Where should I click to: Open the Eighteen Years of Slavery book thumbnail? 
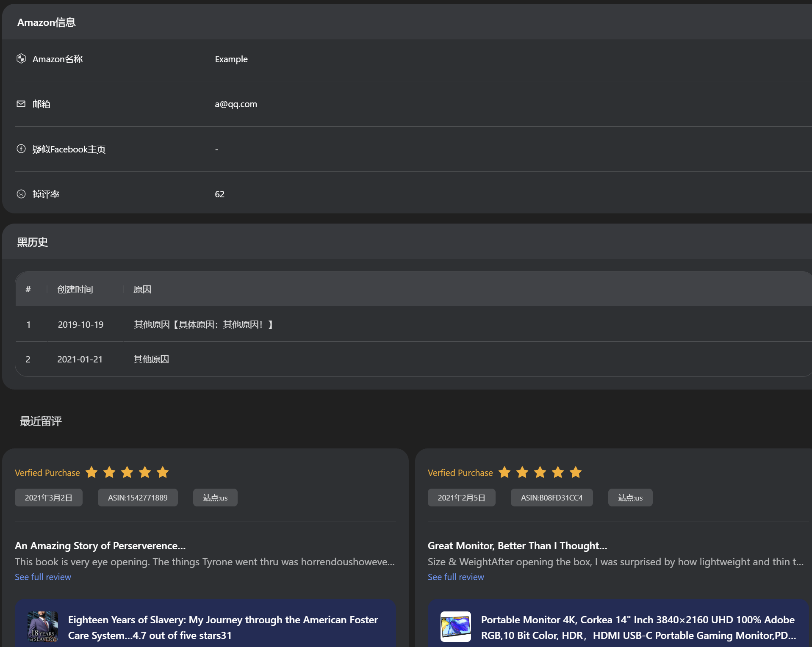(43, 627)
